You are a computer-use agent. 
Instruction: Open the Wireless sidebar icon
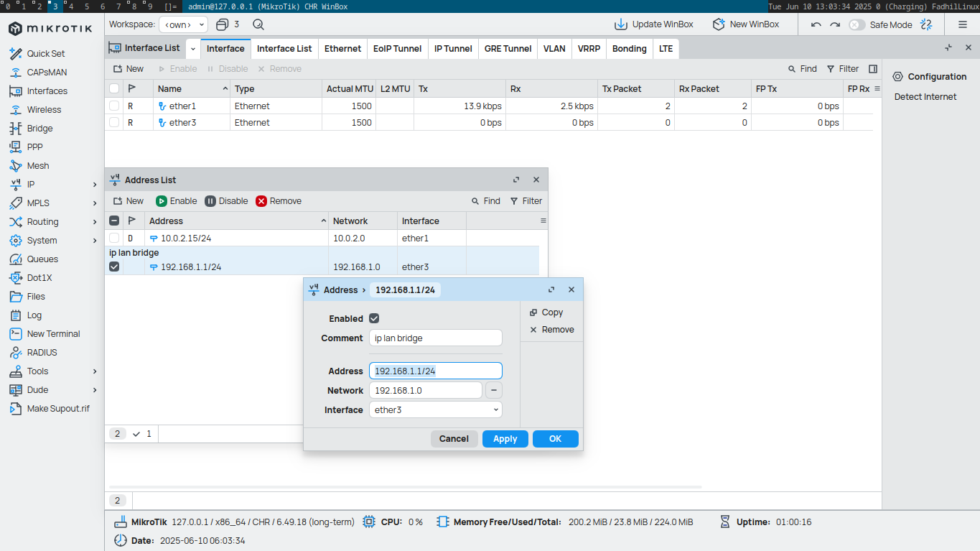(15, 110)
